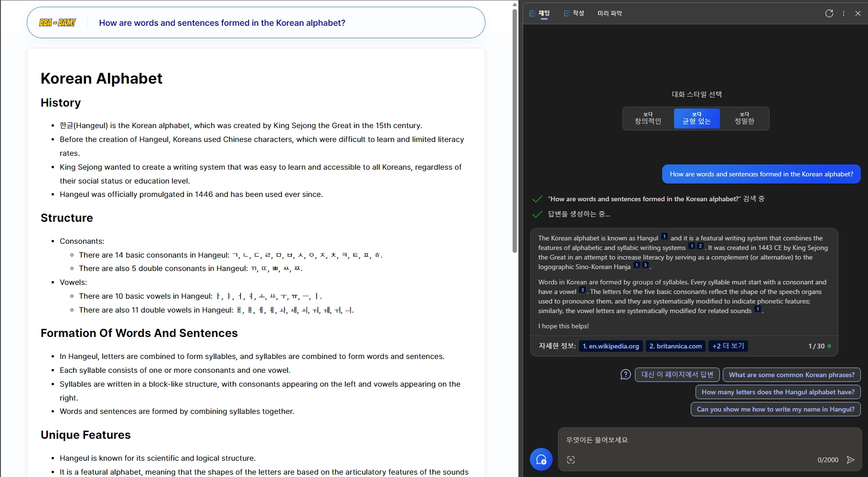The height and width of the screenshot is (477, 868).
Task: Click the new topic round button
Action: coord(541,459)
